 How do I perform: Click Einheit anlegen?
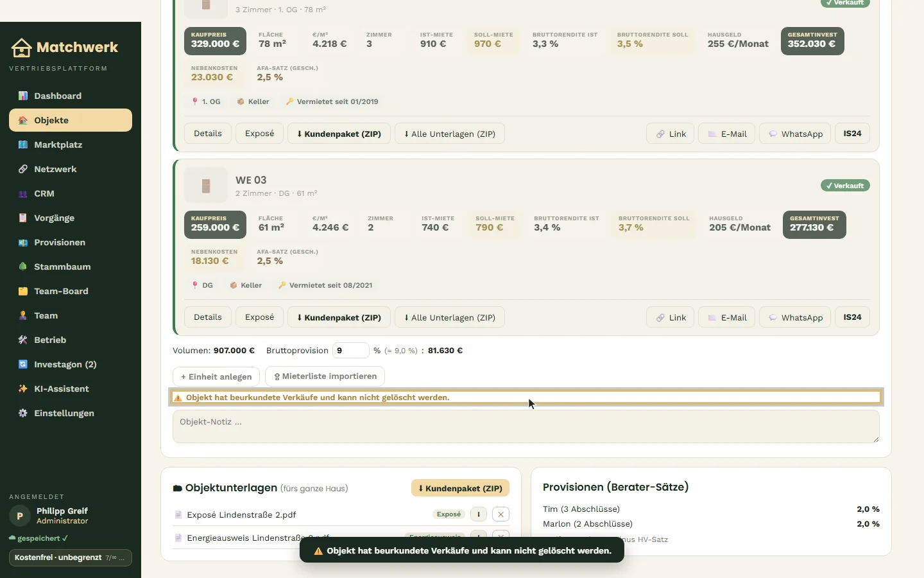(216, 376)
